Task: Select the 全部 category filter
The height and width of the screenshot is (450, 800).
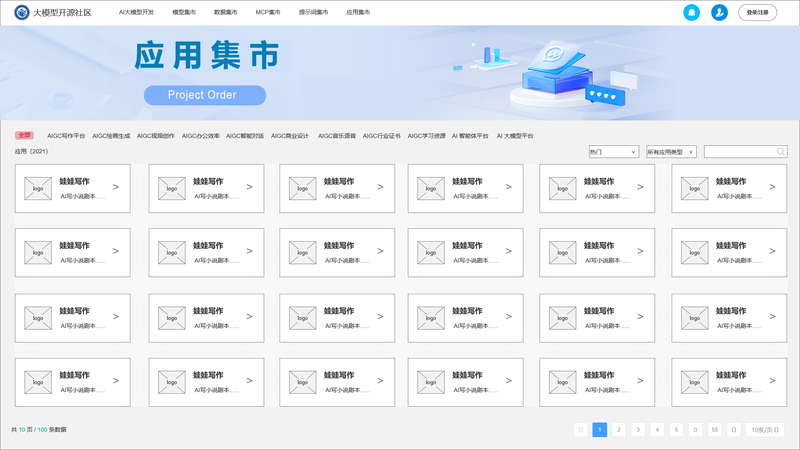Action: [24, 135]
